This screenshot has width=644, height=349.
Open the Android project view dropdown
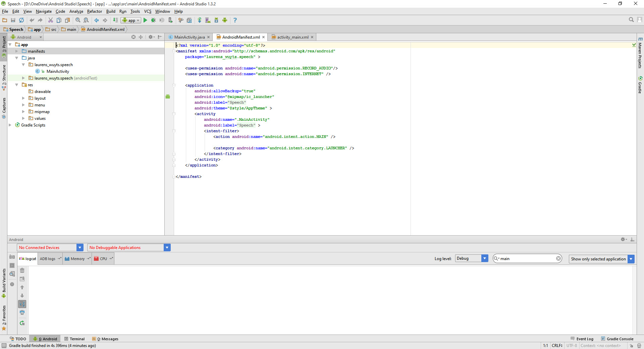[26, 37]
